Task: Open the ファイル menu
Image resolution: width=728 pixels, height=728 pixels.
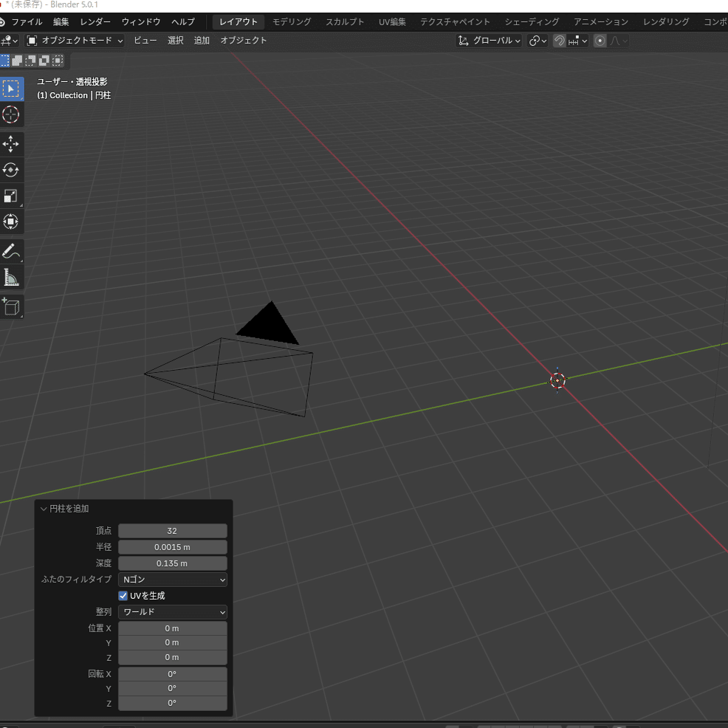Action: pyautogui.click(x=27, y=22)
